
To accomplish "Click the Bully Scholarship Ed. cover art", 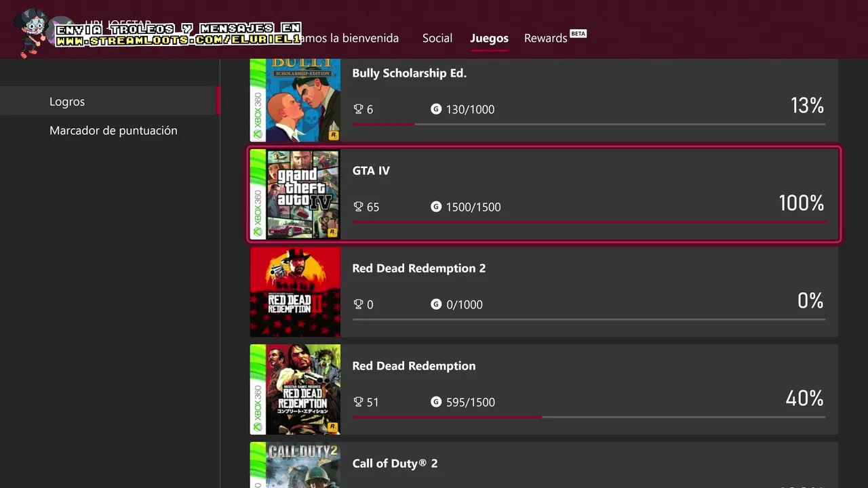I will [x=295, y=100].
